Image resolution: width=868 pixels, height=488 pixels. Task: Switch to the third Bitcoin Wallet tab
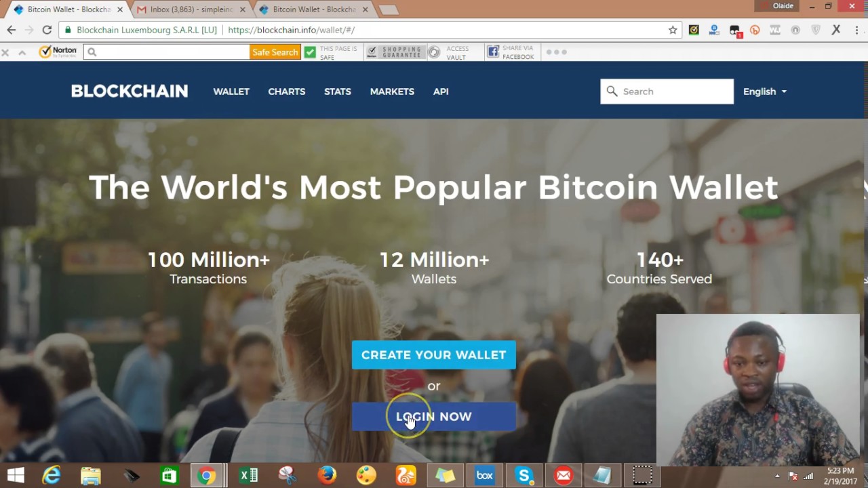[313, 9]
